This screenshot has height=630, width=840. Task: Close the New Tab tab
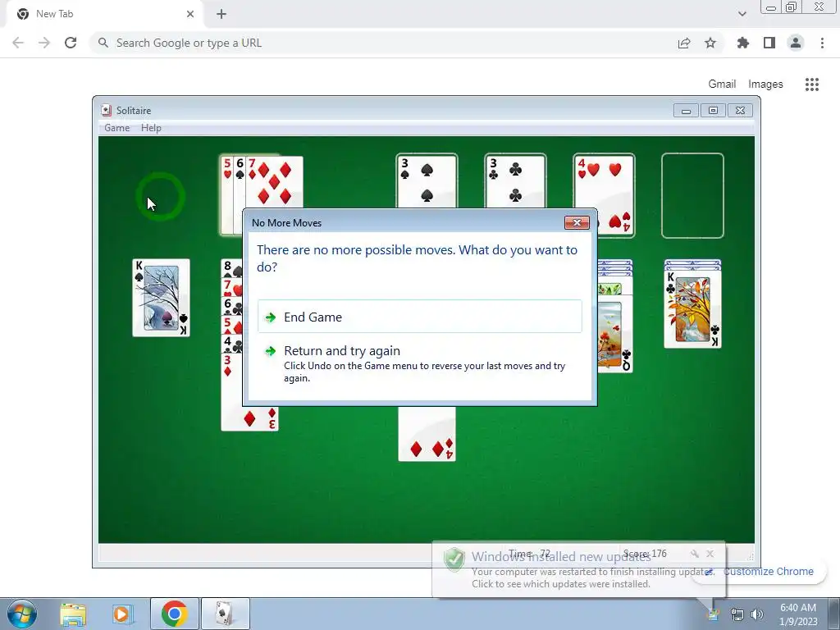[190, 14]
